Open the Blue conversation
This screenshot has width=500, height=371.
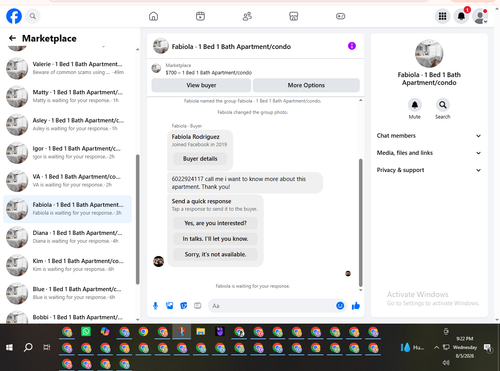(67, 293)
